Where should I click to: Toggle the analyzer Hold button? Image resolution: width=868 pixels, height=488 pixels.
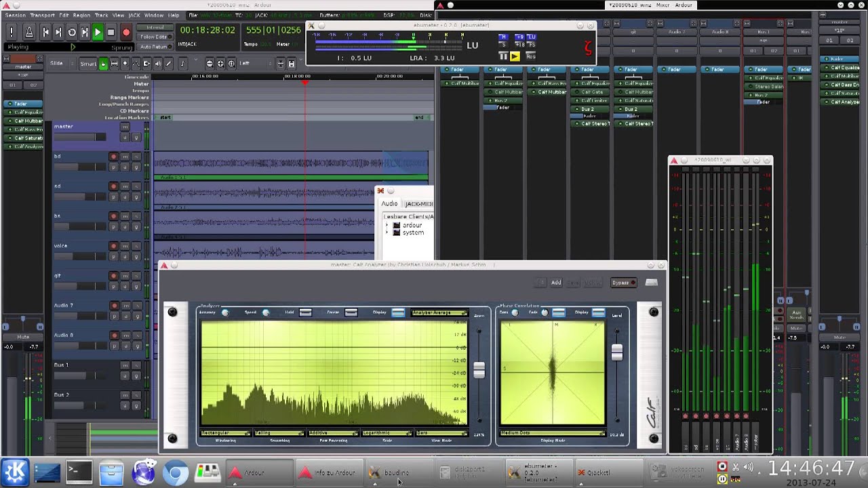pyautogui.click(x=306, y=312)
